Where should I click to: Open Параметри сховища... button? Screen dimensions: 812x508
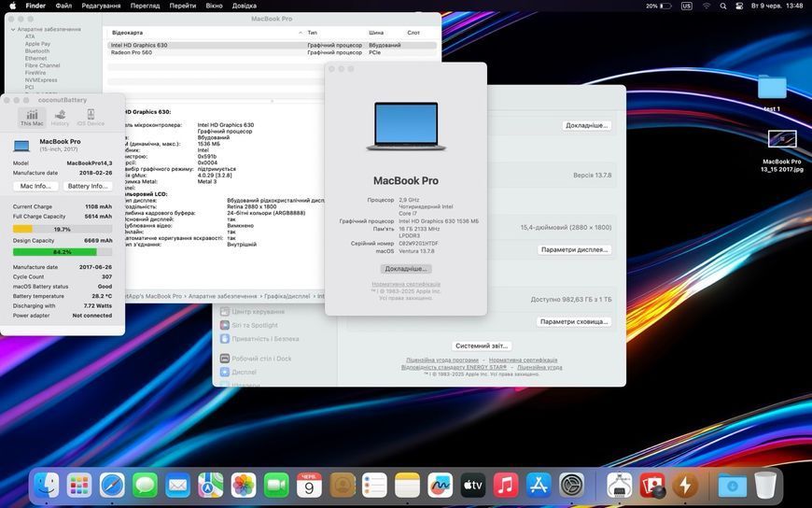coord(574,322)
